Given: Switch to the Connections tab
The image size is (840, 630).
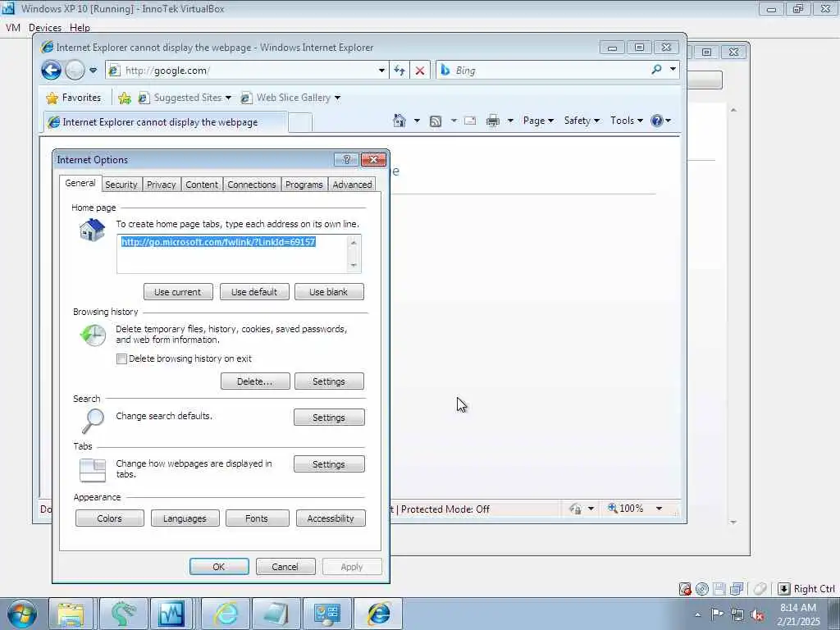Looking at the screenshot, I should (x=251, y=185).
